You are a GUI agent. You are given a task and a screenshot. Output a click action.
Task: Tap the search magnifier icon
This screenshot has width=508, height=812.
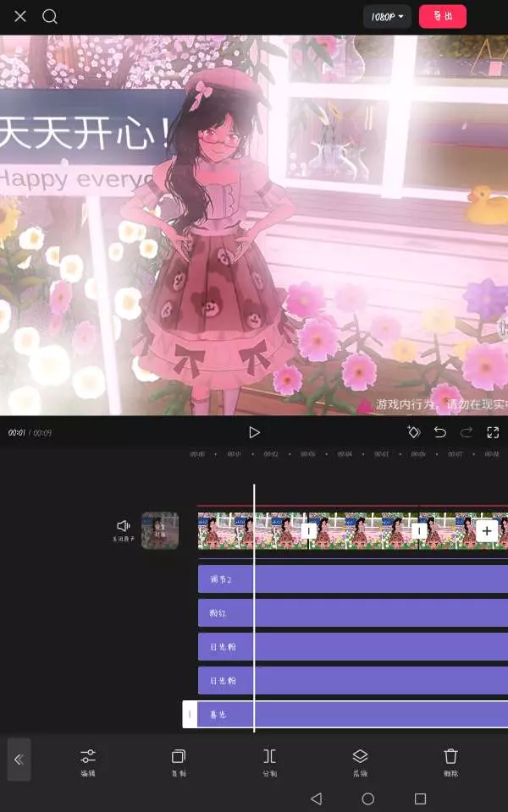click(50, 17)
